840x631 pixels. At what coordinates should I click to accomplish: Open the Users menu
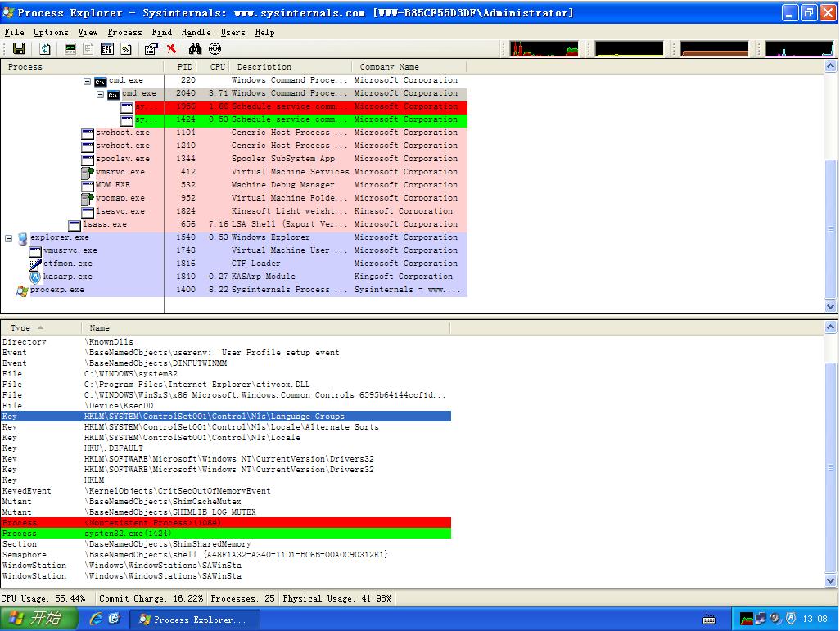point(233,32)
